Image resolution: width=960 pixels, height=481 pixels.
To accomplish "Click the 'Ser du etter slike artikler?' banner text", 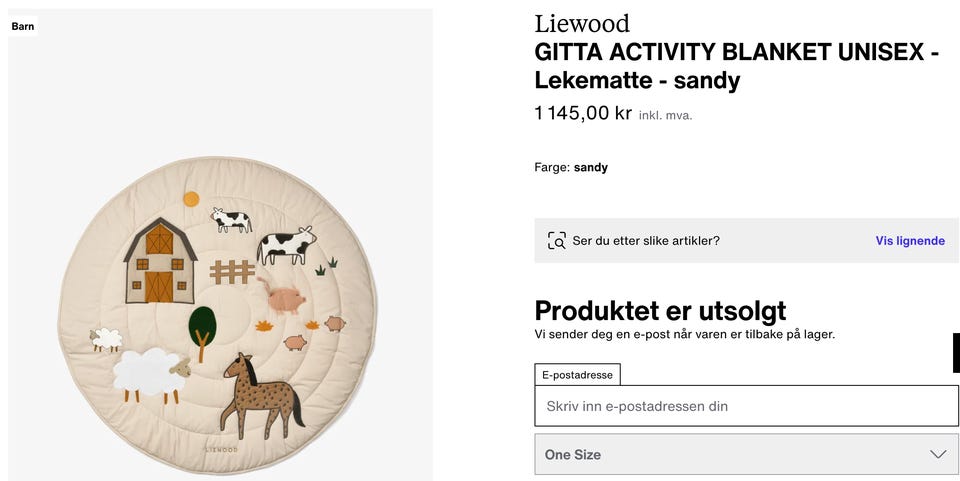I will tap(646, 241).
